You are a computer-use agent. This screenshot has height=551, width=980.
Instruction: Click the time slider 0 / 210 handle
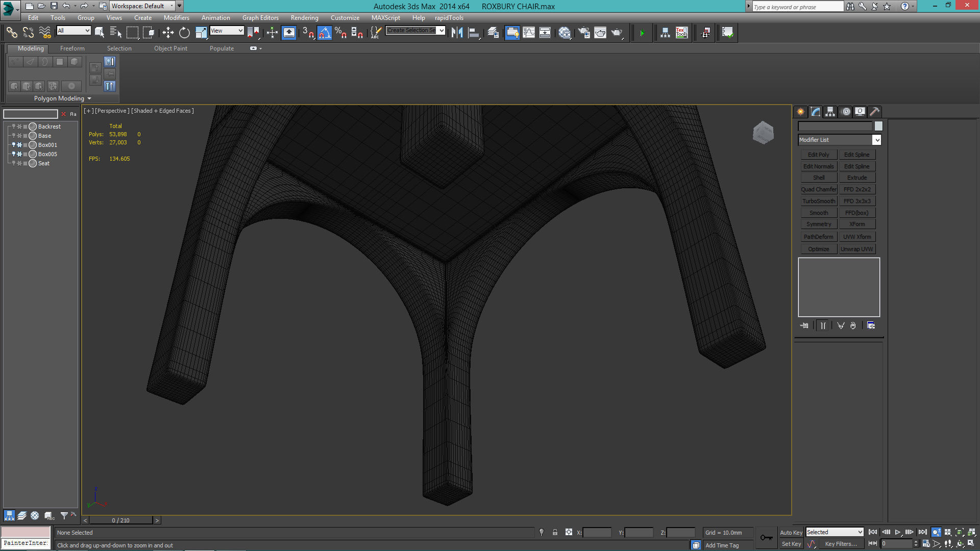(x=121, y=520)
